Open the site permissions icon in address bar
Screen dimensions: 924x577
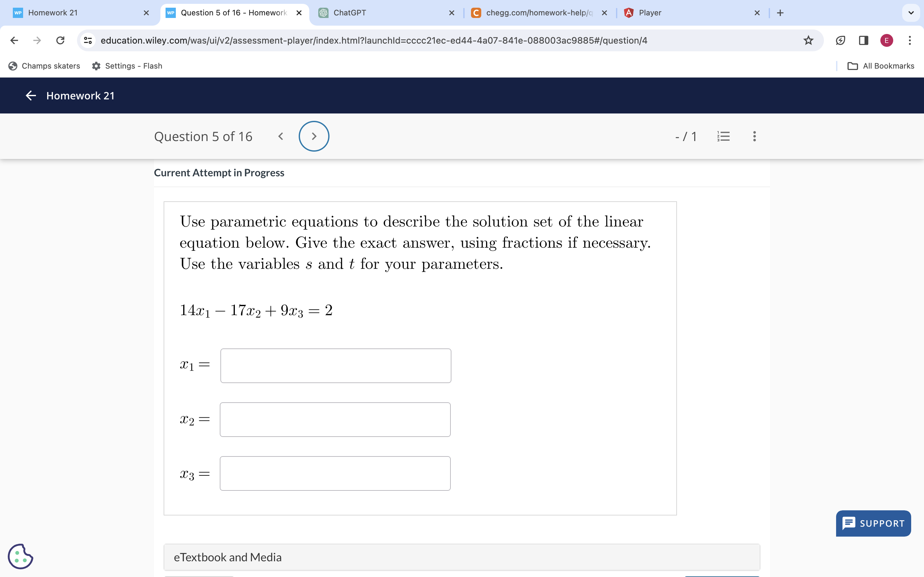88,40
